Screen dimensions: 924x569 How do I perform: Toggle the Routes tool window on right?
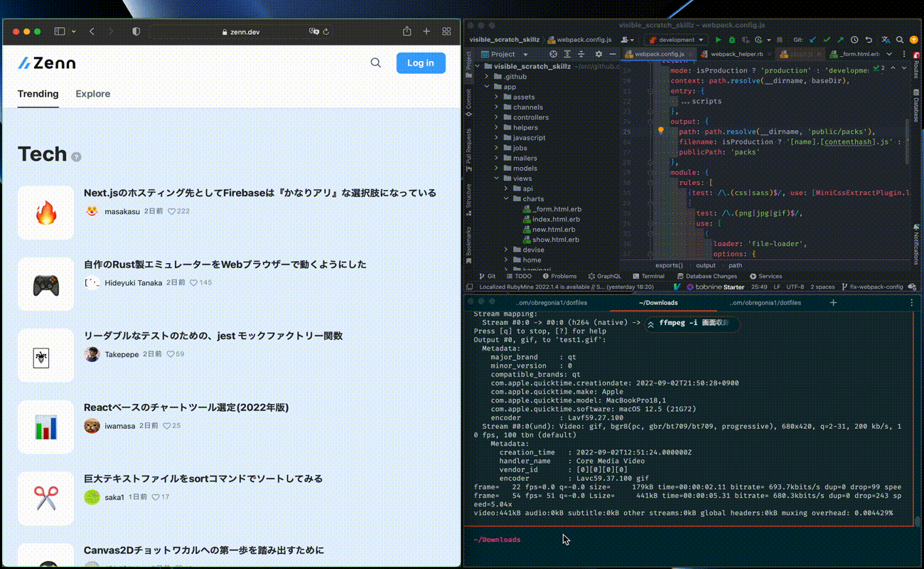pyautogui.click(x=915, y=65)
